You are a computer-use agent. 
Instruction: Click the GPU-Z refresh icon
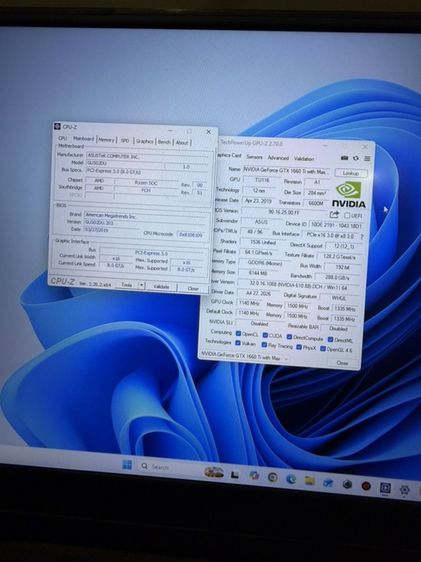(x=356, y=158)
